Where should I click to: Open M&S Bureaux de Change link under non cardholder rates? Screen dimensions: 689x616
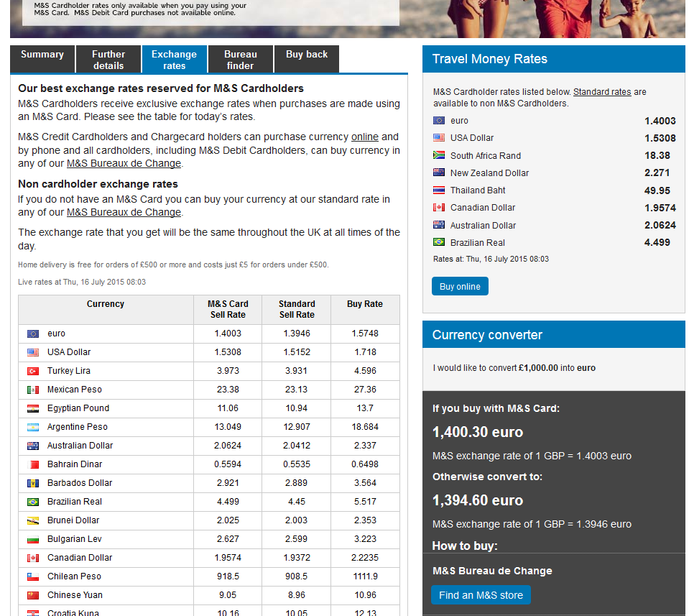click(124, 212)
